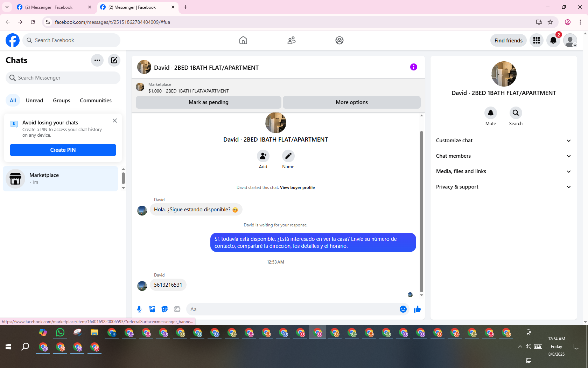Open Chats options three-dot menu
The image size is (588, 368).
pos(97,60)
